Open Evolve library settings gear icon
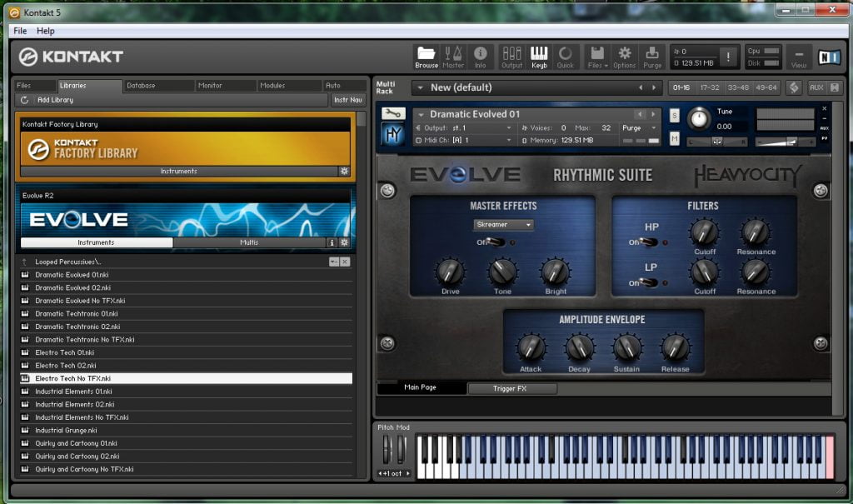 pyautogui.click(x=344, y=242)
